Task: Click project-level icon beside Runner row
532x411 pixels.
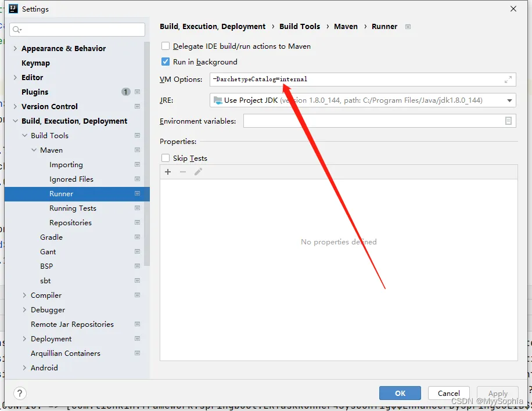Action: [x=138, y=194]
